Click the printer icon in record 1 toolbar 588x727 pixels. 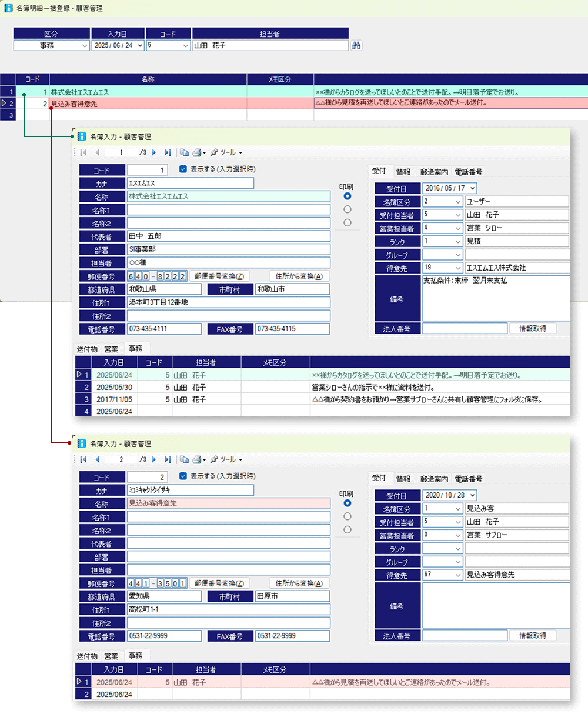pyautogui.click(x=198, y=152)
